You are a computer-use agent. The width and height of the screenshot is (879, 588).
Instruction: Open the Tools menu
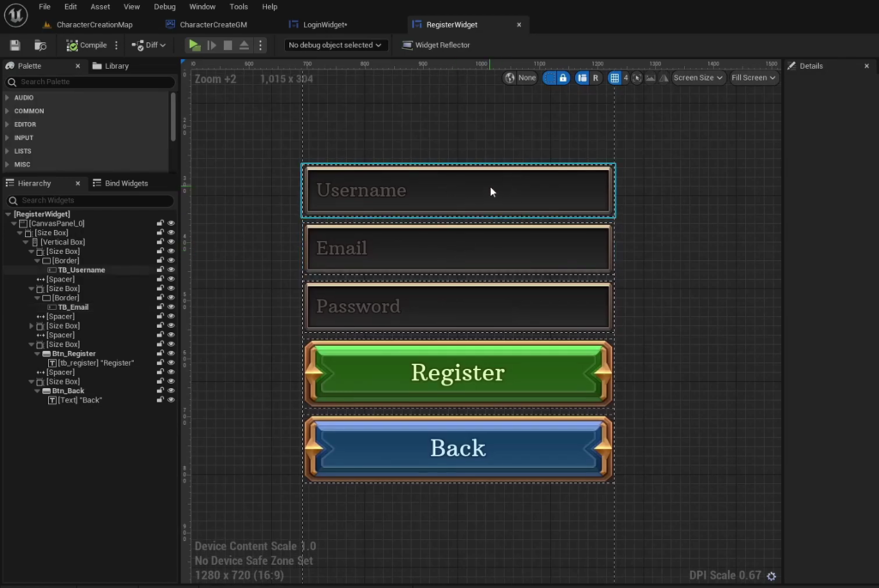coord(239,7)
